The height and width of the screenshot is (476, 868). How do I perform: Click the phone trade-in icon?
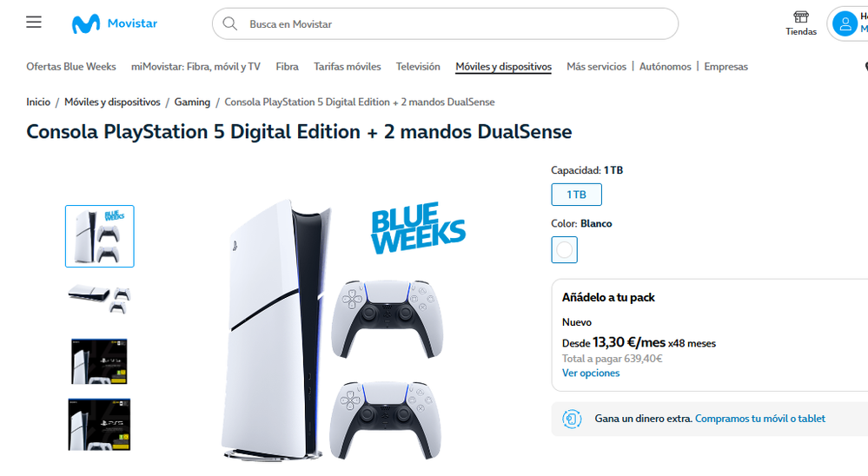[x=572, y=419]
